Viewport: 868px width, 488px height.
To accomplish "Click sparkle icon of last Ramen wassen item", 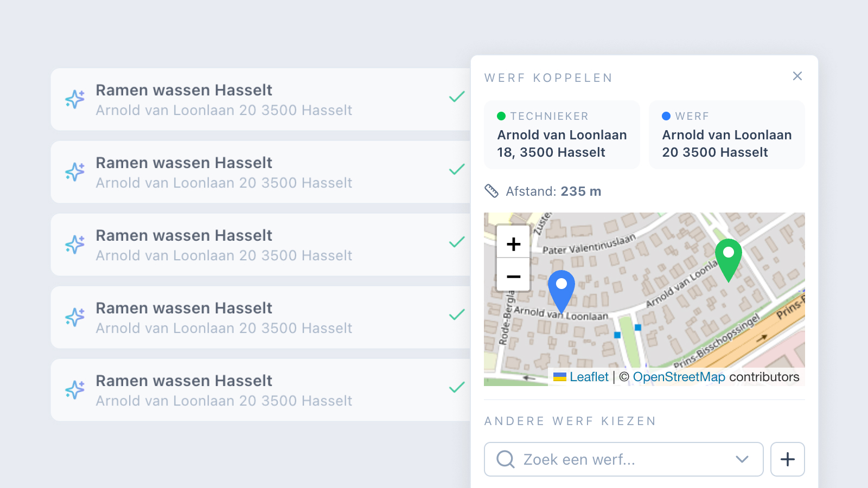I will (75, 390).
